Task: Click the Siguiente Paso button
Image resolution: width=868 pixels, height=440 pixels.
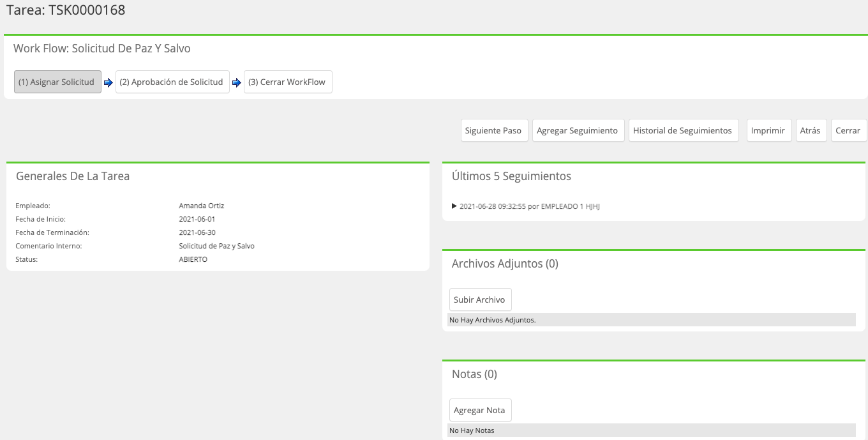Action: coord(495,130)
